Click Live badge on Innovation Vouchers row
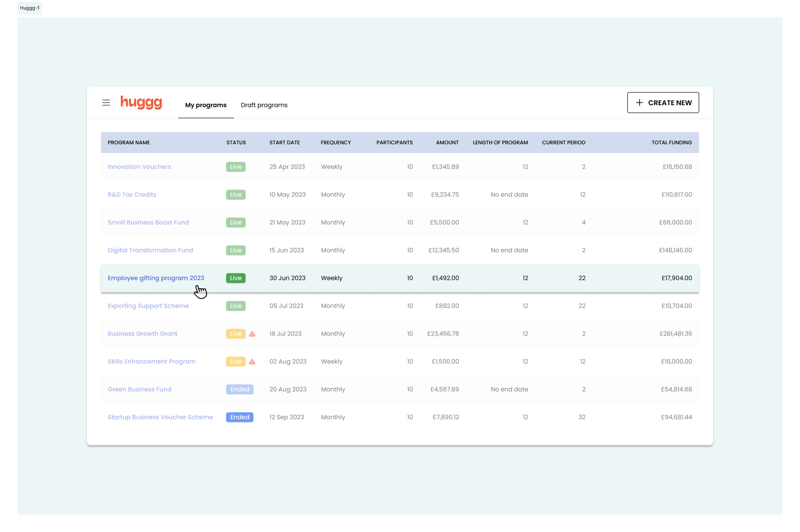The height and width of the screenshot is (532, 800). [236, 167]
